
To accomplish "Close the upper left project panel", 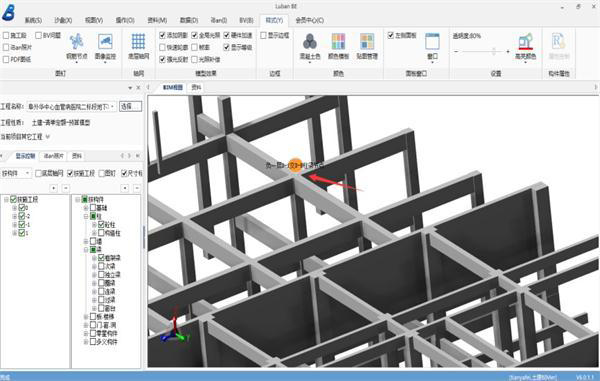I will click(138, 88).
